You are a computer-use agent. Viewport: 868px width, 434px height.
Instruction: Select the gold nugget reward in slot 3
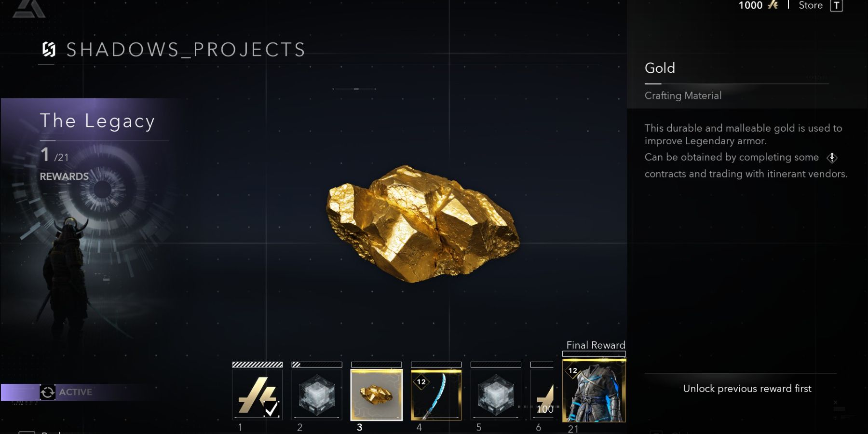[x=377, y=394]
